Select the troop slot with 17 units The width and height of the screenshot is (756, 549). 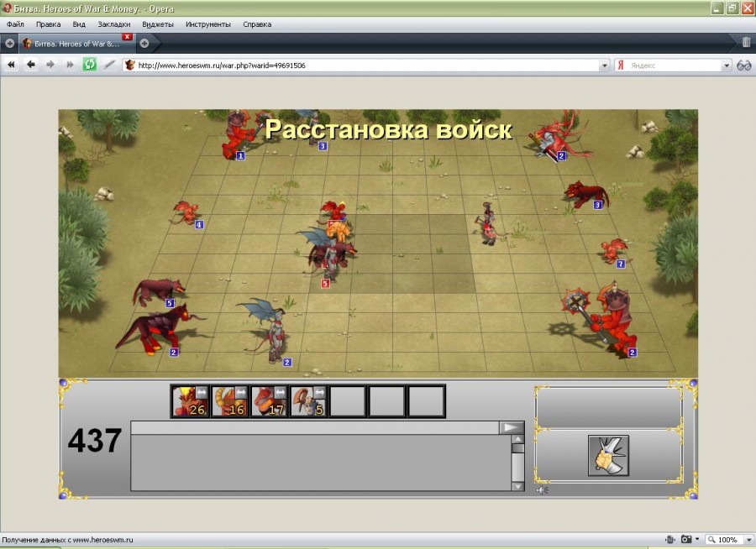tap(269, 401)
